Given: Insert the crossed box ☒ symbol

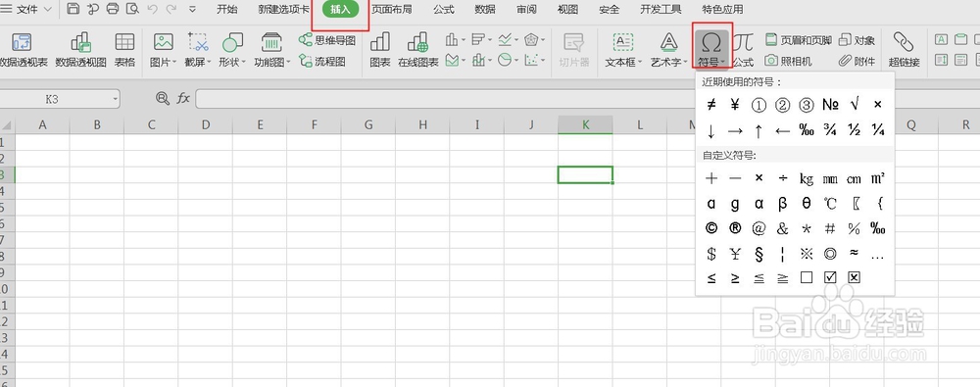Looking at the screenshot, I should tap(854, 277).
